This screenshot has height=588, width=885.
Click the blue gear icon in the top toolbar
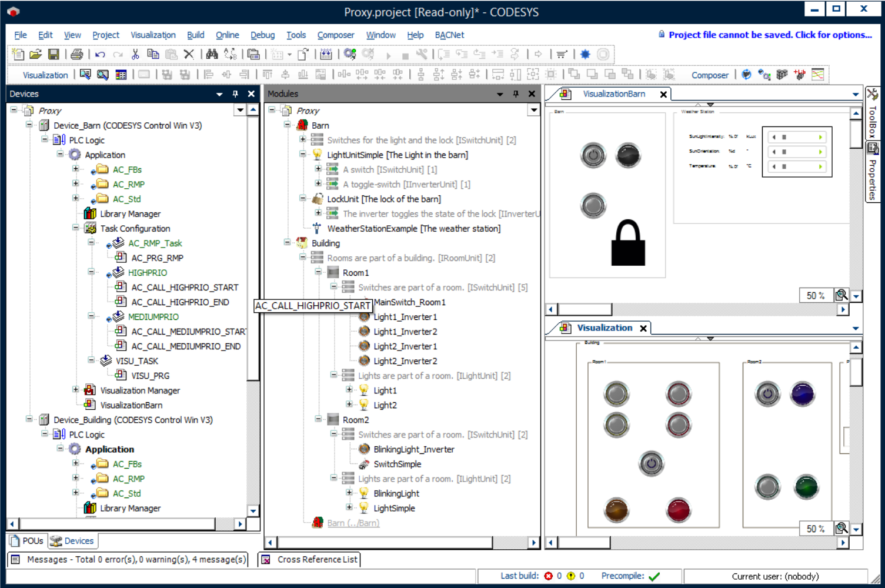[585, 55]
